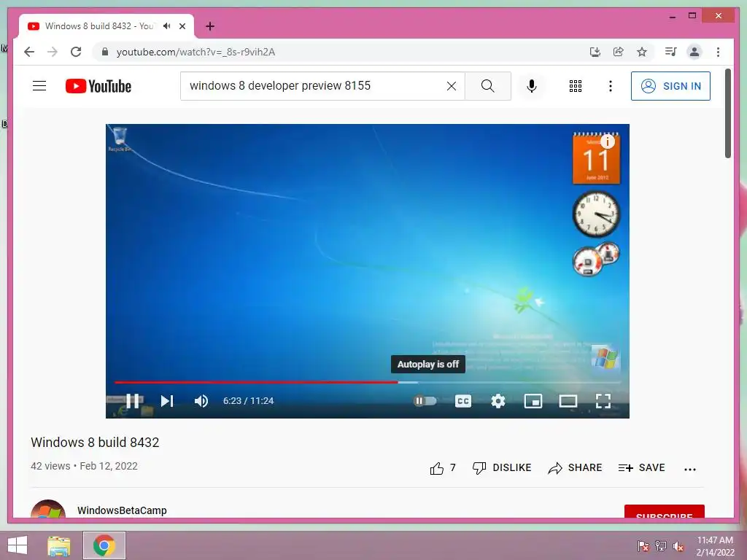Click the page vertical scrollbar
Viewport: 747px width, 560px height.
(x=727, y=113)
